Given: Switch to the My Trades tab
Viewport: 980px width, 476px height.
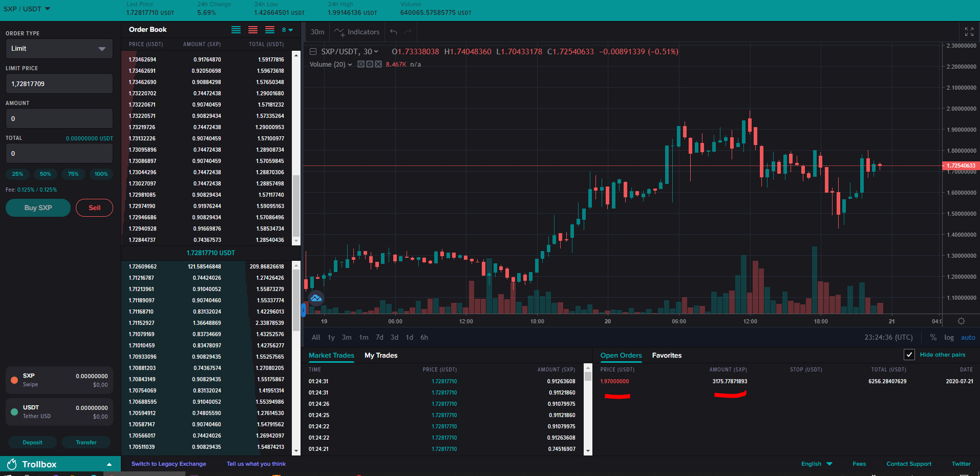Looking at the screenshot, I should click(x=381, y=355).
